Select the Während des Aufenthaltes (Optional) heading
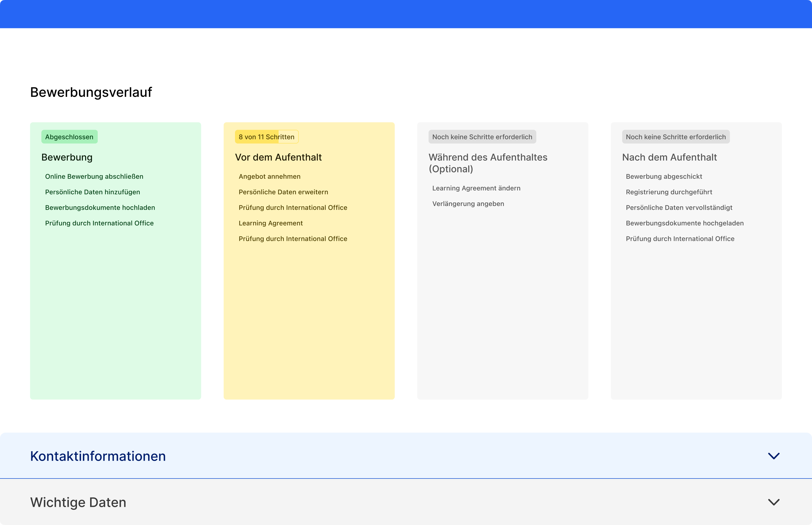Image resolution: width=812 pixels, height=525 pixels. [x=487, y=163]
